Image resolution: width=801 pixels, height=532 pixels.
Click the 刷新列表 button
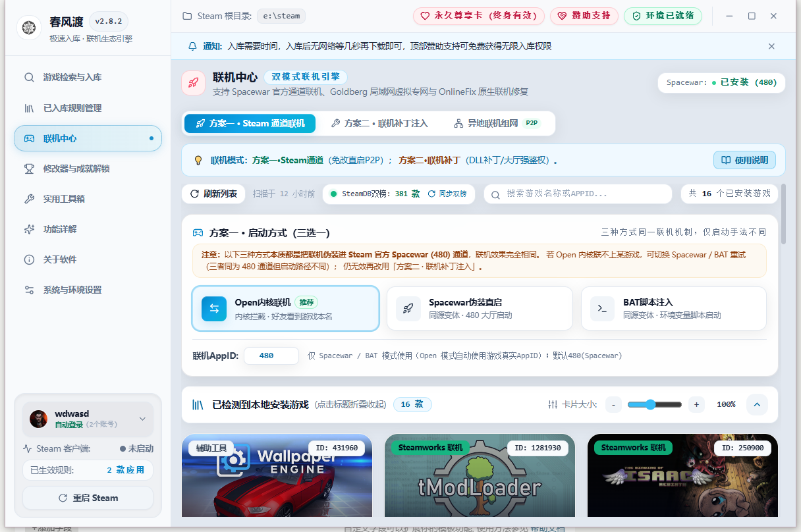pos(213,194)
